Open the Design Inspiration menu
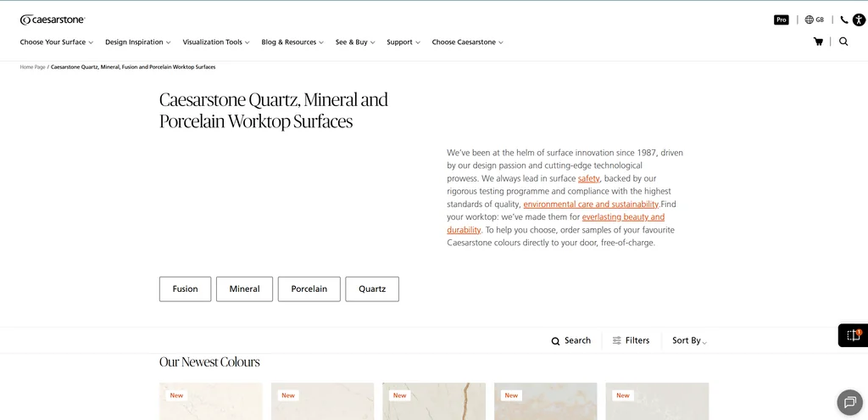The image size is (868, 420). (x=137, y=42)
